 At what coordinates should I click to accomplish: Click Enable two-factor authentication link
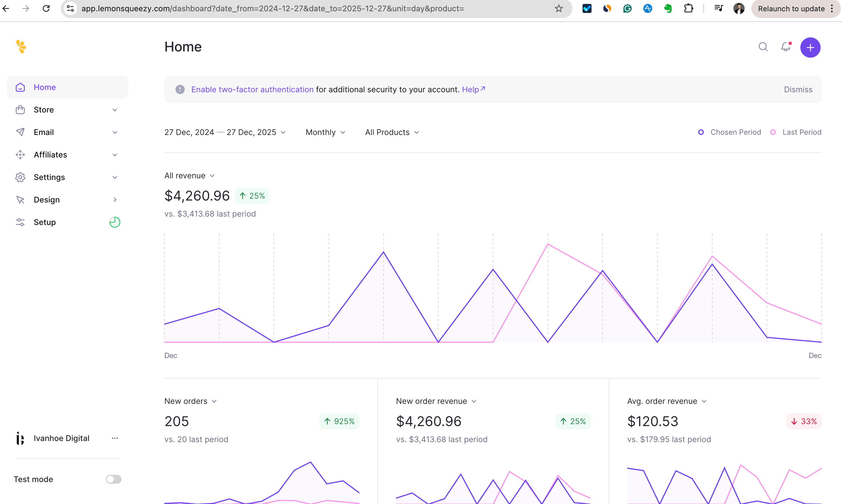[252, 90]
